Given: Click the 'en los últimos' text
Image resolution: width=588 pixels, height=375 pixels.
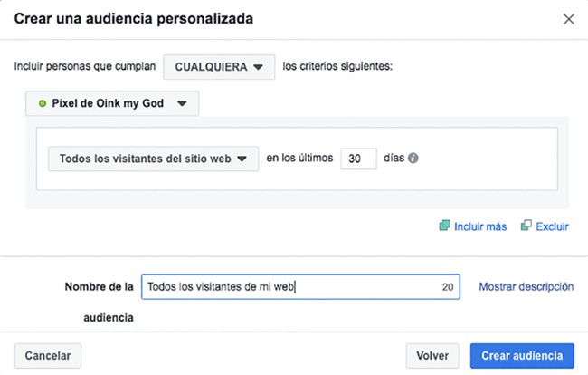Looking at the screenshot, I should [x=299, y=158].
